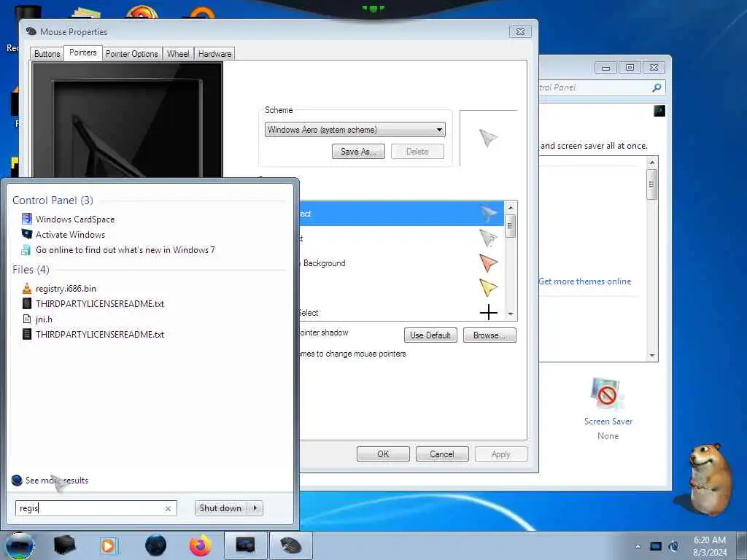Open the media player taskbar icon

click(108, 545)
